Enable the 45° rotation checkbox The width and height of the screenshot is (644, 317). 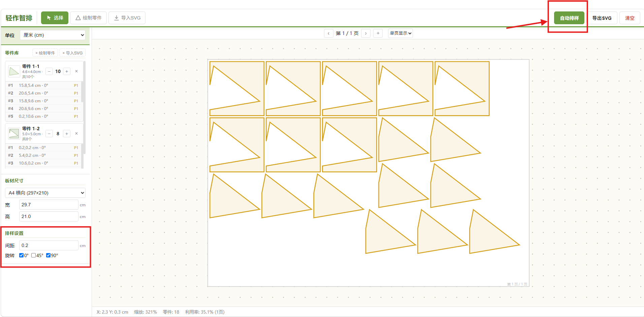click(34, 255)
